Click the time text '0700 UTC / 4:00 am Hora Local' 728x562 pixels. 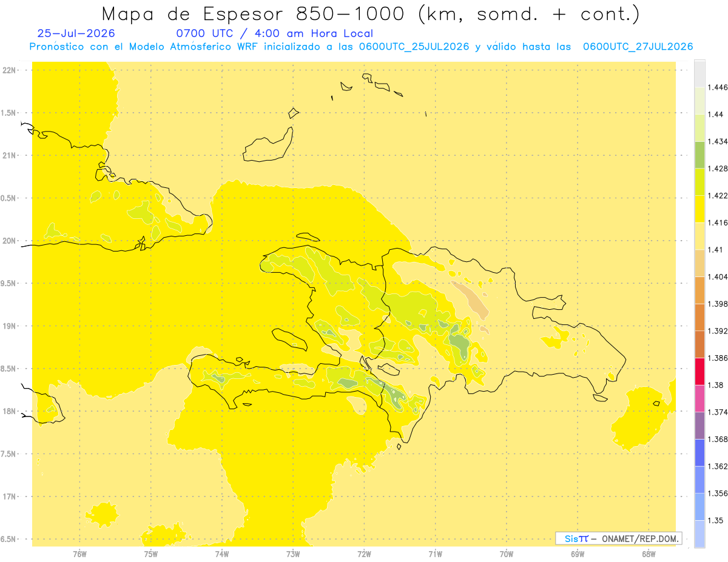[x=274, y=33]
